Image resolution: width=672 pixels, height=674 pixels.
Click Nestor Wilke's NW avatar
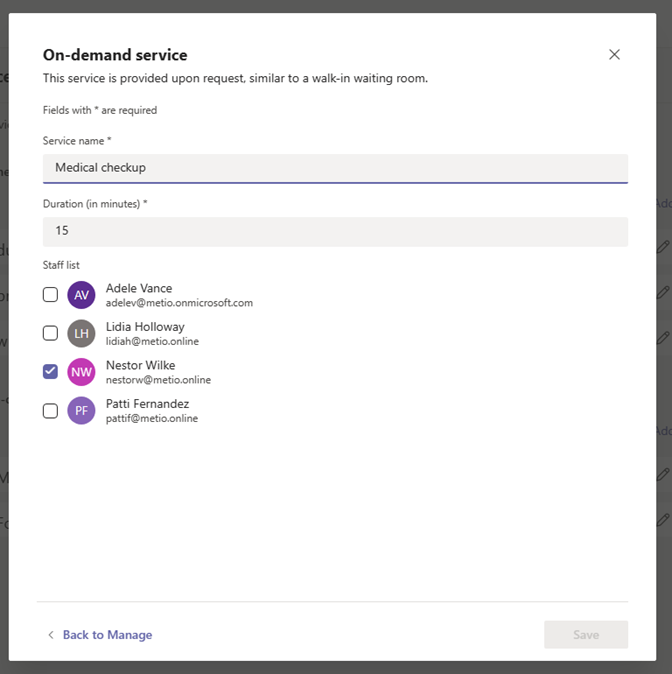coord(81,372)
